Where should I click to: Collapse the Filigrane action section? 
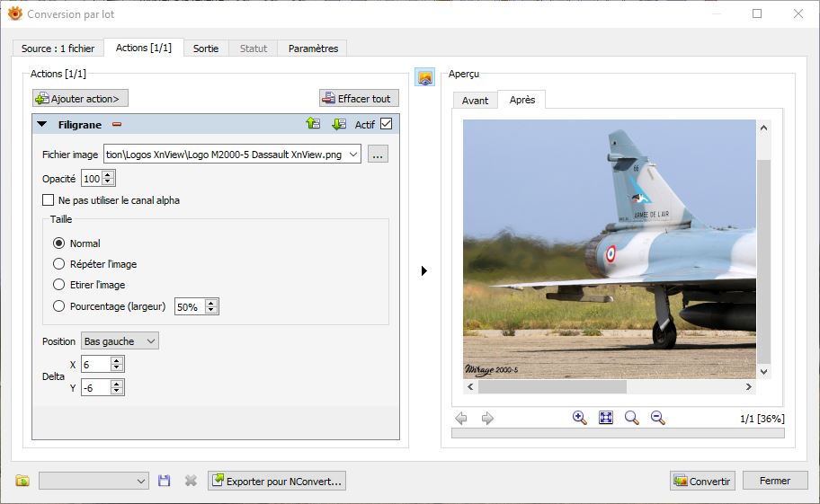pyautogui.click(x=42, y=124)
